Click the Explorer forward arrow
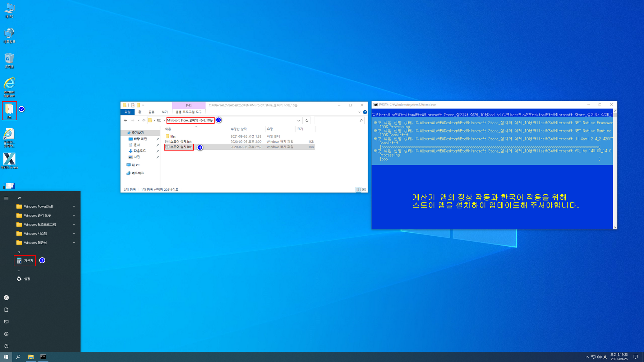The height and width of the screenshot is (362, 644). 133,120
